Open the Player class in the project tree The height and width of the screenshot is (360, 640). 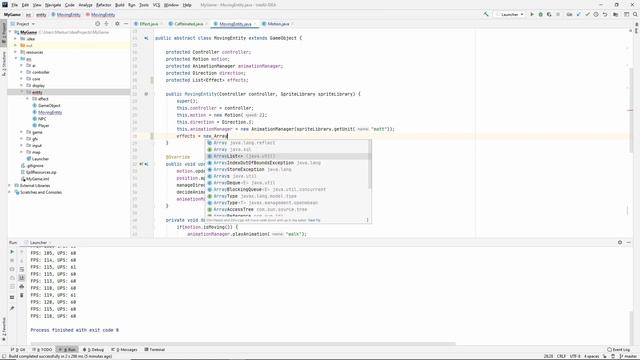pyautogui.click(x=41, y=125)
